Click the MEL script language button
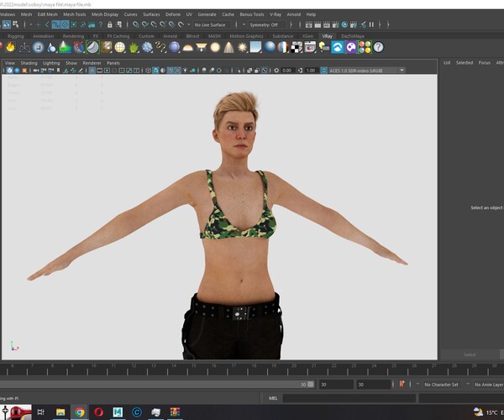Screen dimensions: 504x420 coord(273,398)
